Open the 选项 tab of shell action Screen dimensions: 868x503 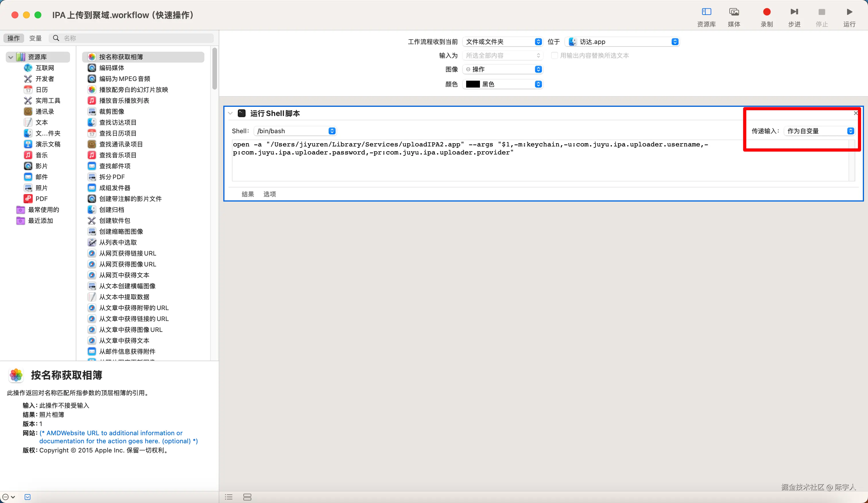tap(269, 194)
